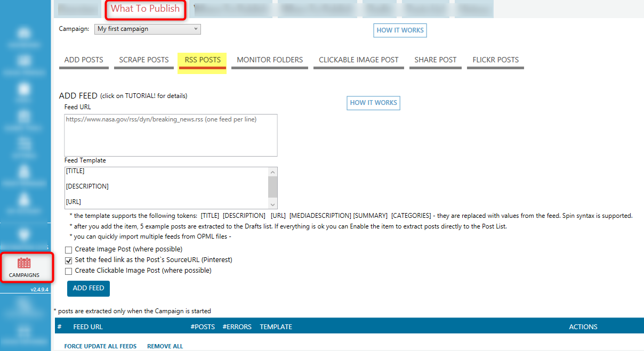Viewport: 644px width, 351px height.
Task: Open the MONITOR FOLDERS tab
Action: [x=270, y=60]
